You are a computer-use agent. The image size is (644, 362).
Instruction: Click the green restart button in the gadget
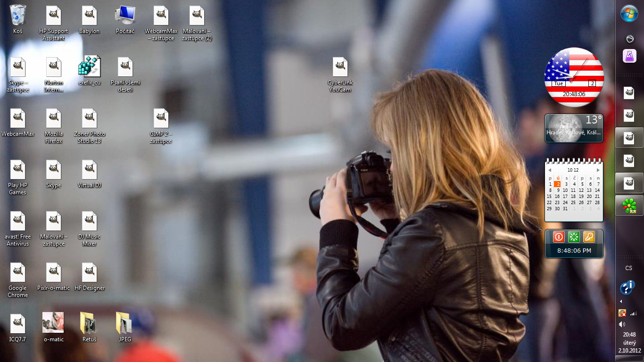tap(574, 237)
